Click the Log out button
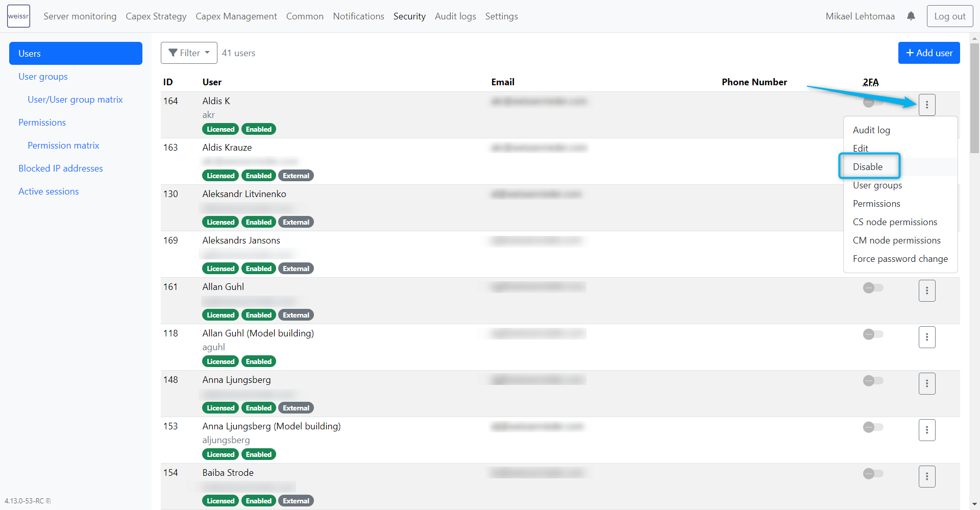The height and width of the screenshot is (510, 980). click(950, 16)
